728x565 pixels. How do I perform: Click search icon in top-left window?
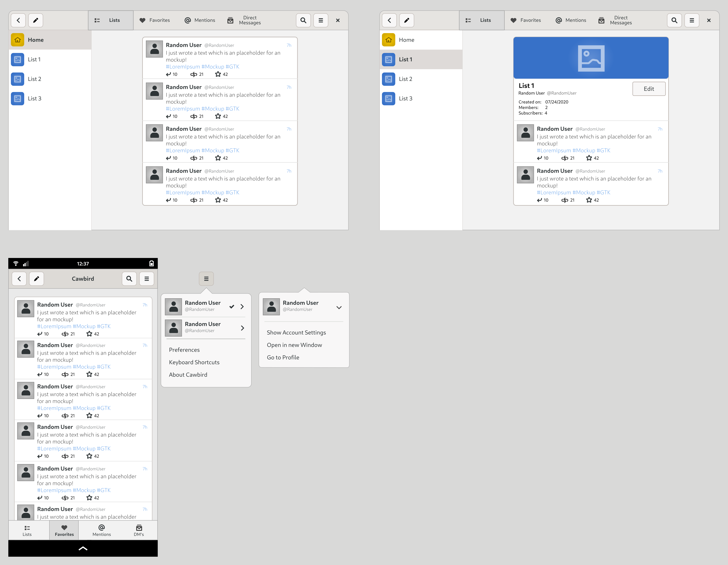click(x=303, y=20)
